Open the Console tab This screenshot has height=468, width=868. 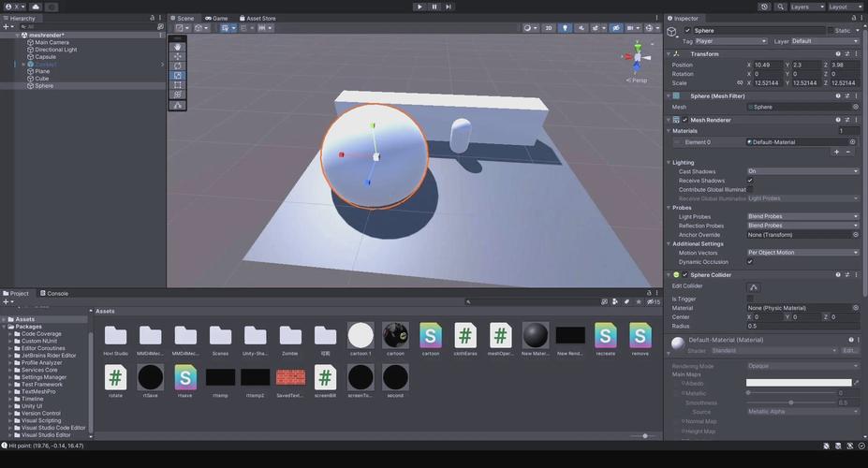click(x=53, y=293)
